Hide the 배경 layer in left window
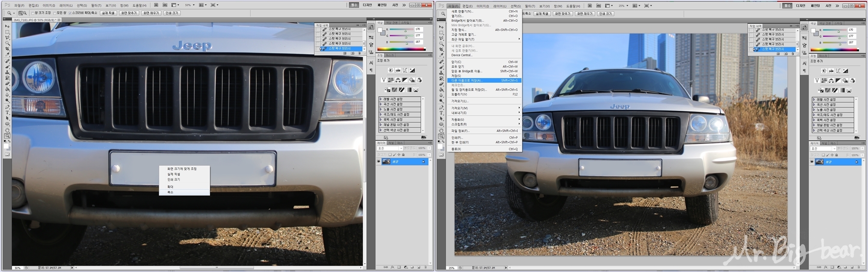The width and height of the screenshot is (868, 272). coord(379,162)
